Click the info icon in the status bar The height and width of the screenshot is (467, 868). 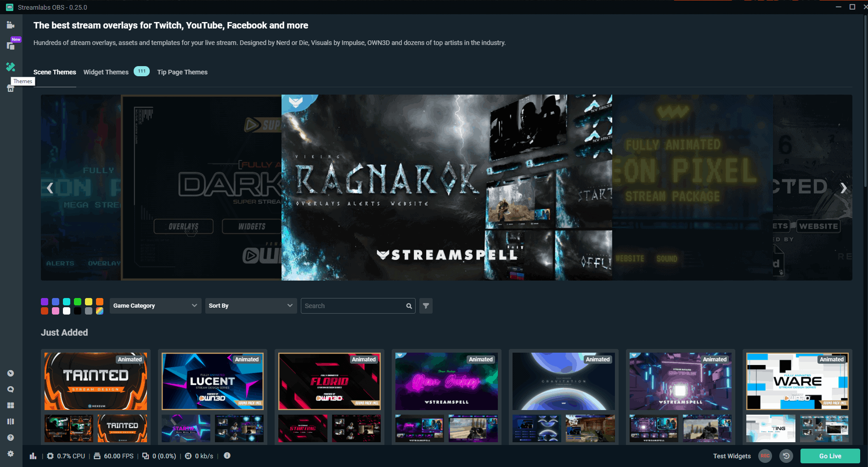click(226, 456)
